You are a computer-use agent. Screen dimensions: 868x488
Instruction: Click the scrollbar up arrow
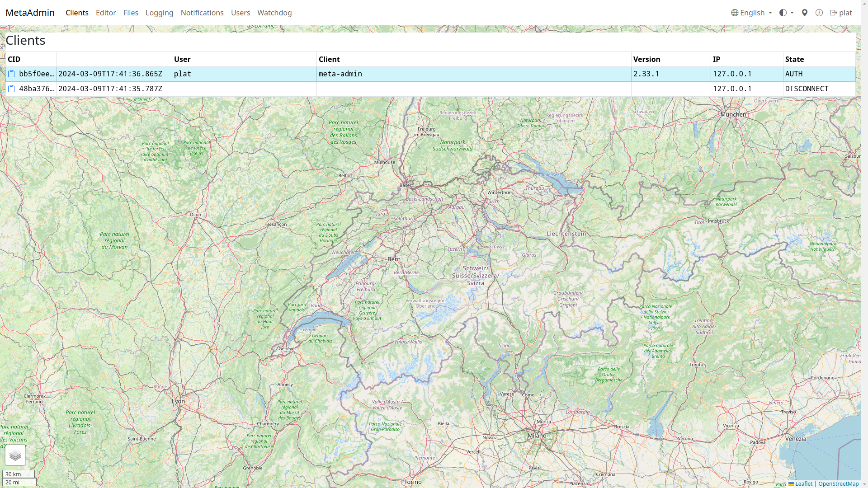[864, 3]
